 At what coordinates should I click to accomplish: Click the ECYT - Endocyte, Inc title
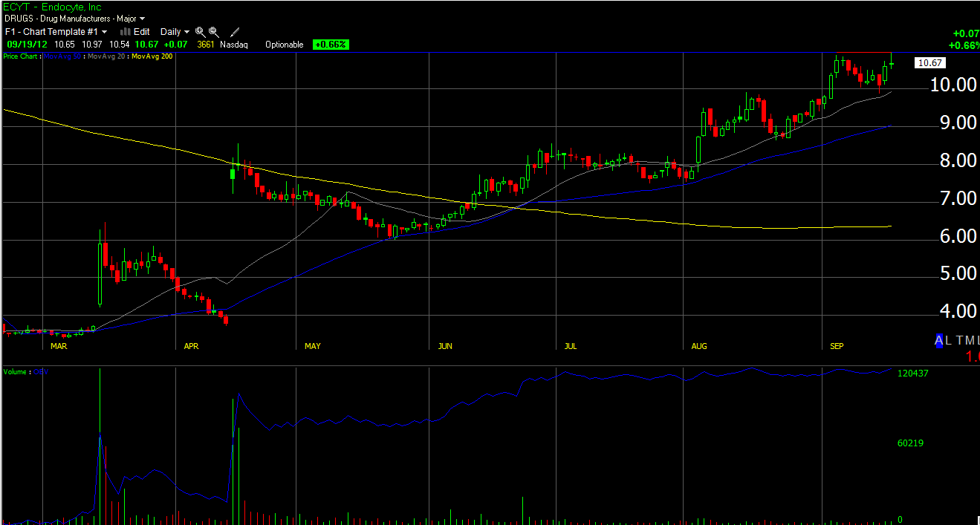53,6
